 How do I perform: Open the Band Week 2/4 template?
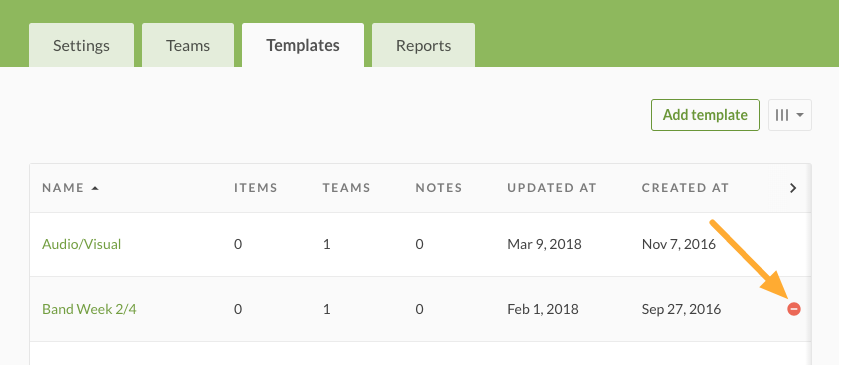tap(89, 309)
